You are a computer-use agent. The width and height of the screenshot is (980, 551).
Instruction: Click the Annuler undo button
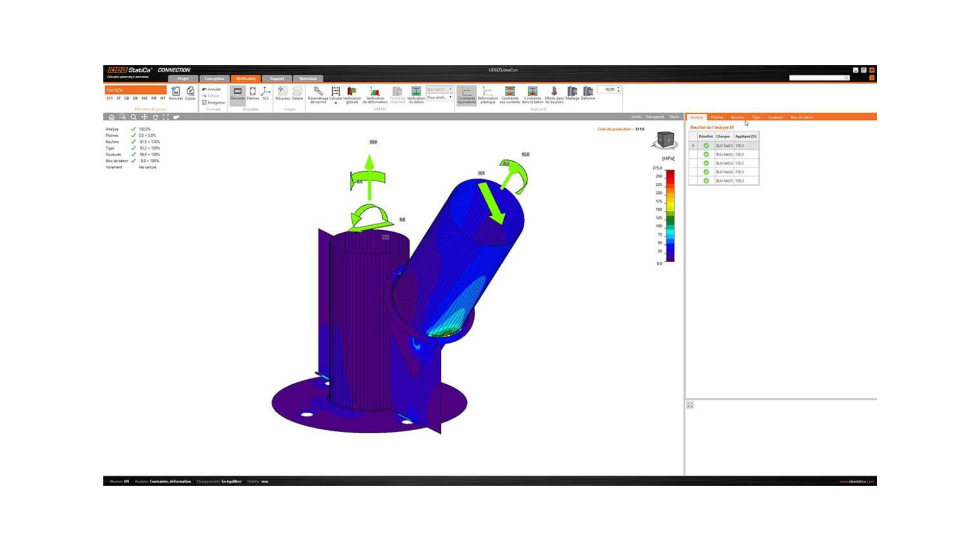[x=212, y=89]
